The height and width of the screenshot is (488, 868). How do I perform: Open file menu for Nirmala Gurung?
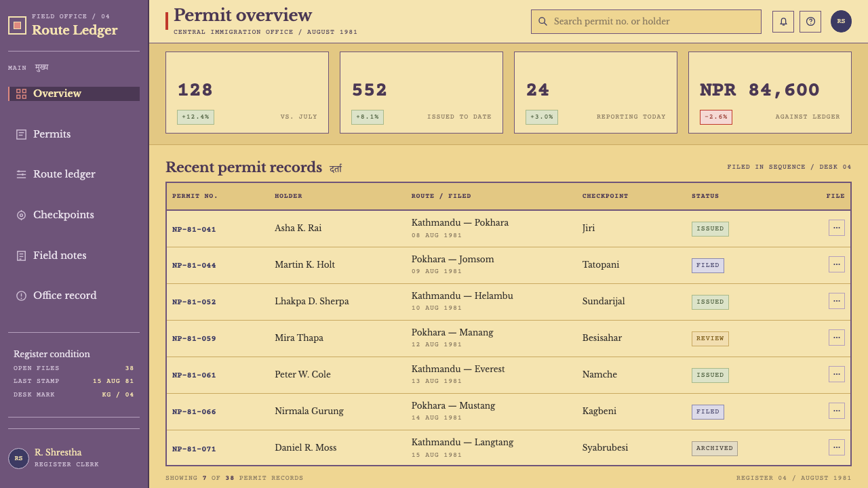pyautogui.click(x=837, y=411)
